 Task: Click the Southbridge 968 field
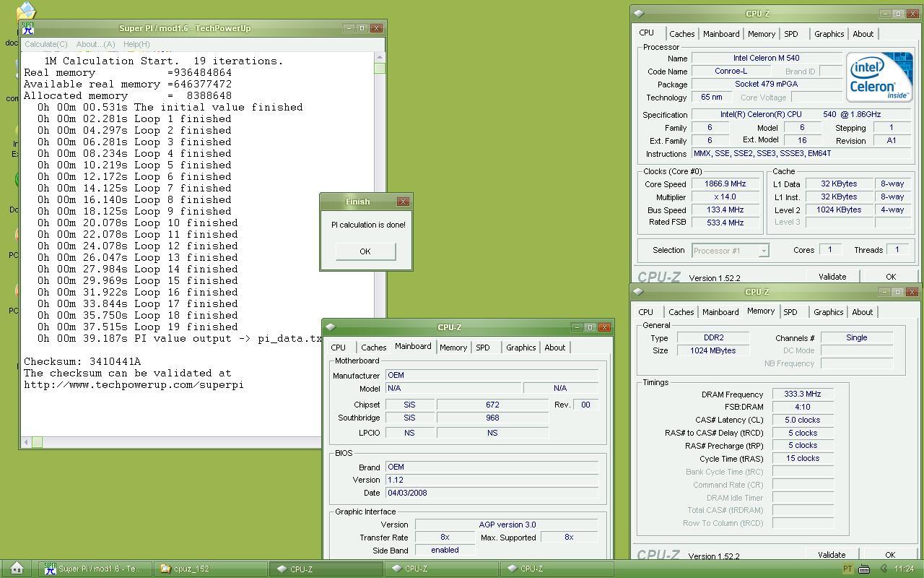point(492,418)
